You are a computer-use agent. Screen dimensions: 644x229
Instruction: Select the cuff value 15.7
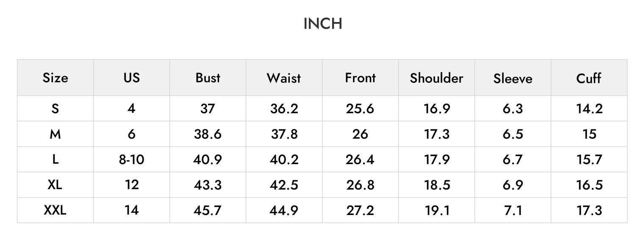589,159
